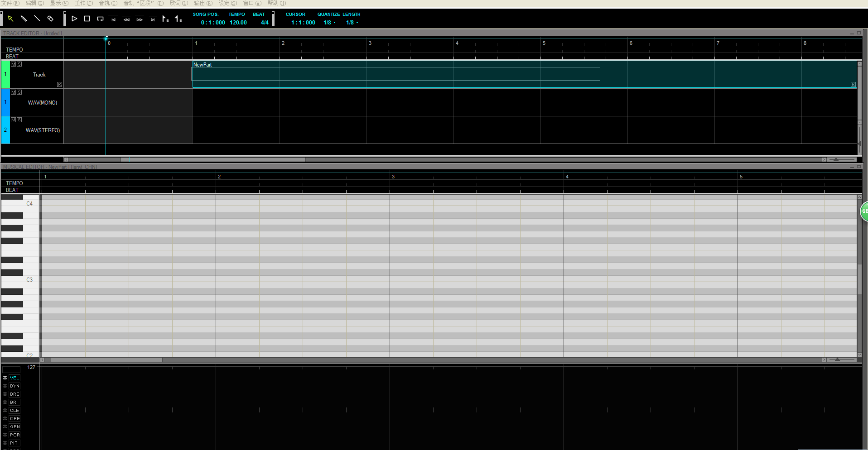Select the GEN control parameter
This screenshot has height=450, width=868.
[x=14, y=427]
